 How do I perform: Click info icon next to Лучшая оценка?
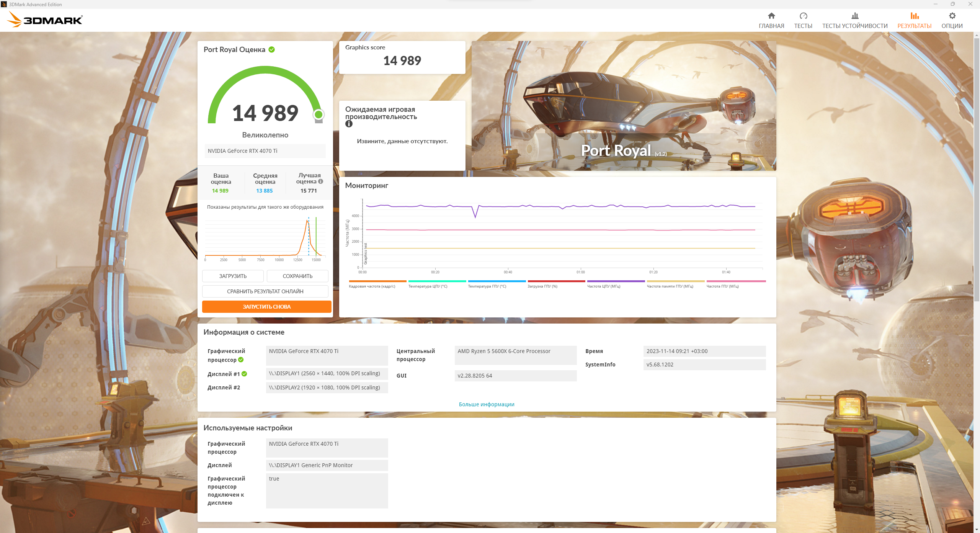coord(321,181)
